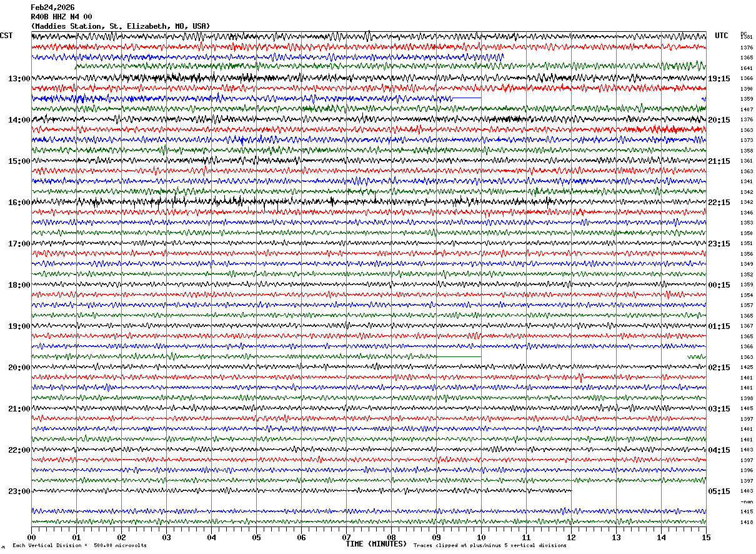Select the 21:00 CST hour label
756x554 pixels.
tap(19, 409)
